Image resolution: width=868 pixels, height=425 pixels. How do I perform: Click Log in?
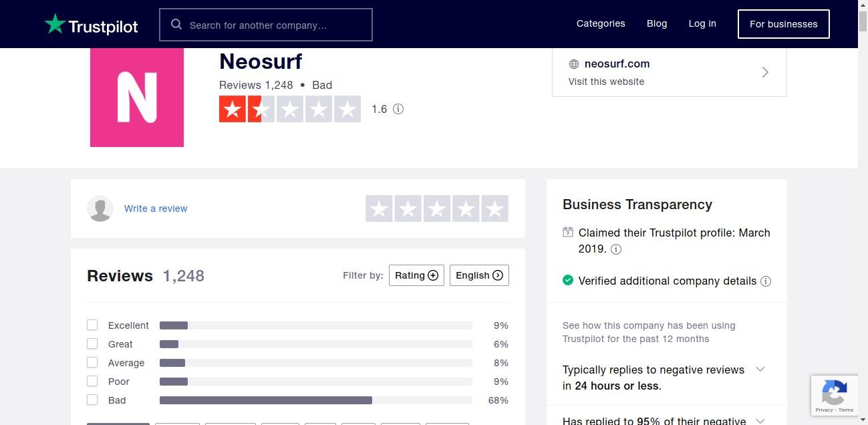pos(702,23)
